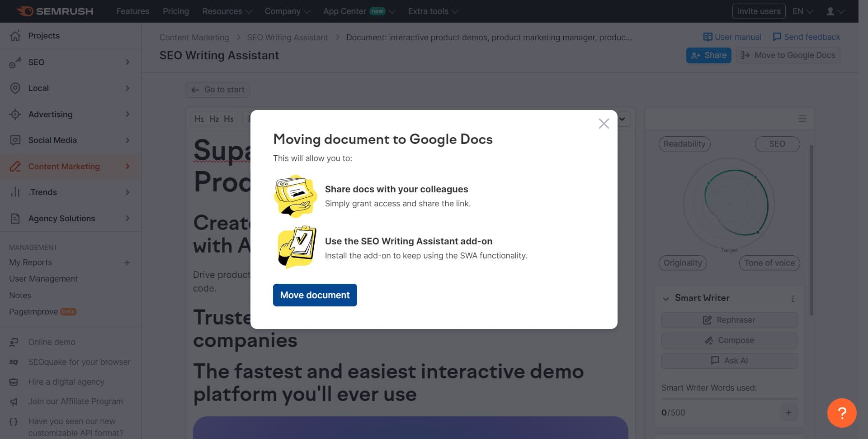Screen dimensions: 868x439
Task: Open the Pricing menu item
Action: [x=175, y=11]
